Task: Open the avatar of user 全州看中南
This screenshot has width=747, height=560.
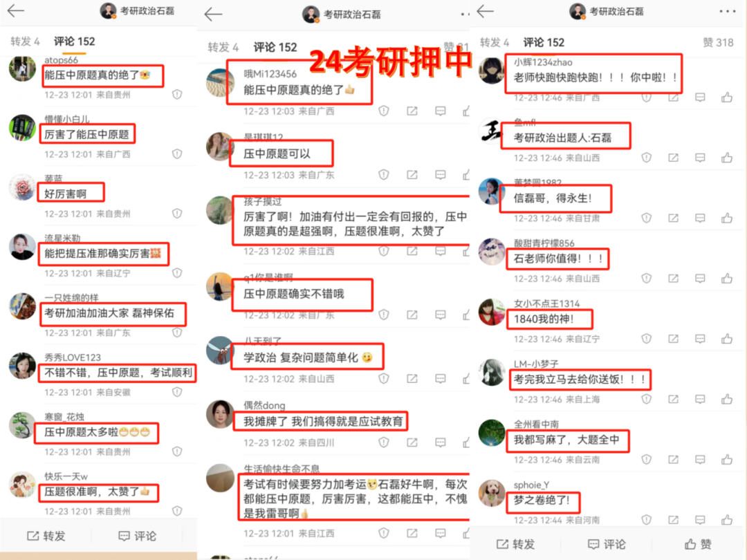Action: [492, 432]
